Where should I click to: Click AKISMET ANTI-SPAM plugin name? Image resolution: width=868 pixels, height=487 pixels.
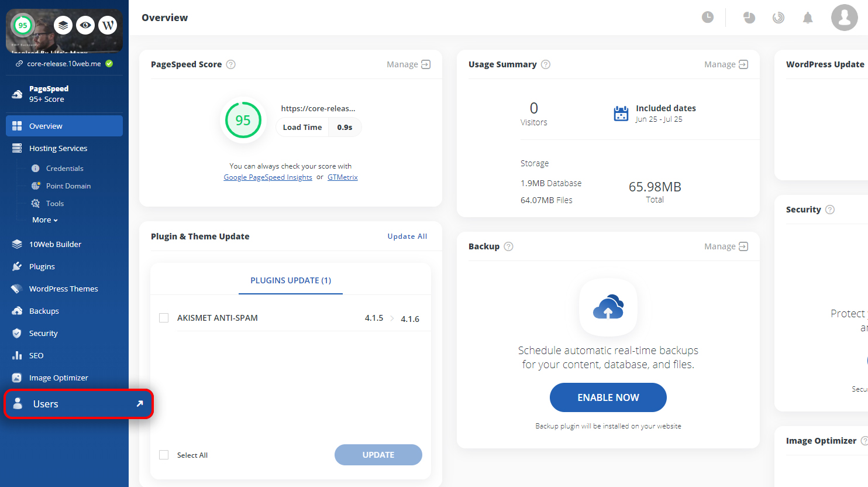pyautogui.click(x=218, y=318)
